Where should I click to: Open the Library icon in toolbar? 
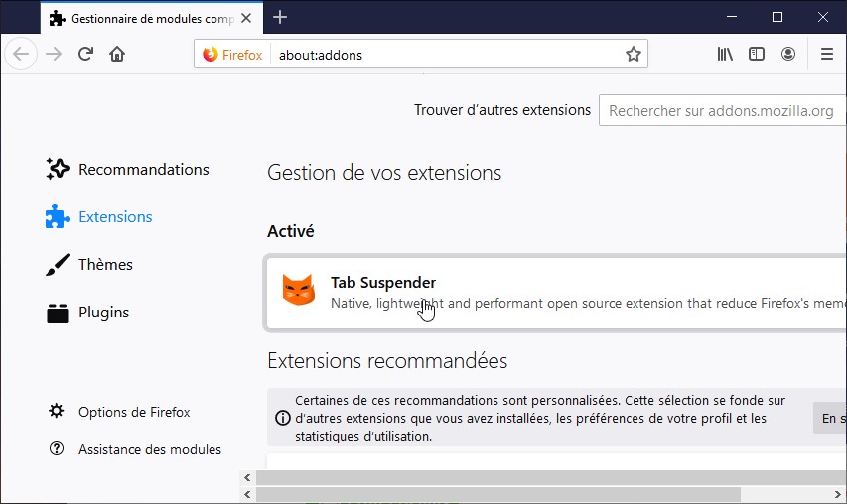(x=725, y=55)
